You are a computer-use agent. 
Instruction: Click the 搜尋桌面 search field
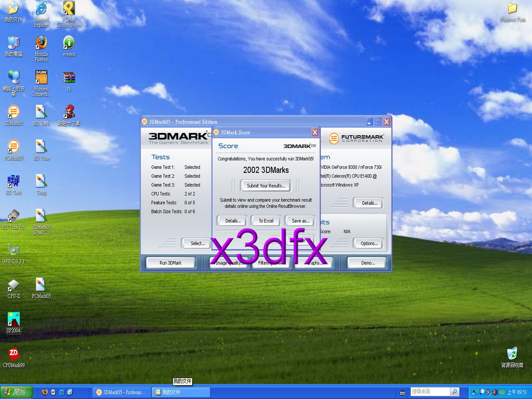pos(430,392)
